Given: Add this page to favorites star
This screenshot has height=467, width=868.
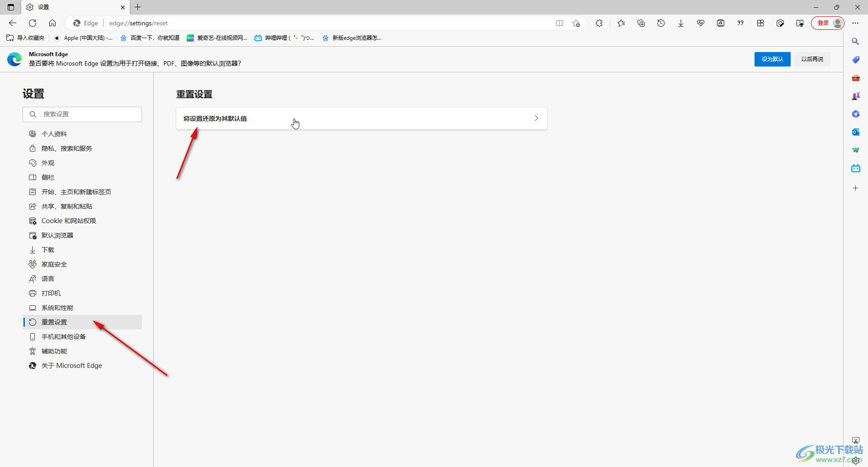Looking at the screenshot, I should pyautogui.click(x=576, y=23).
